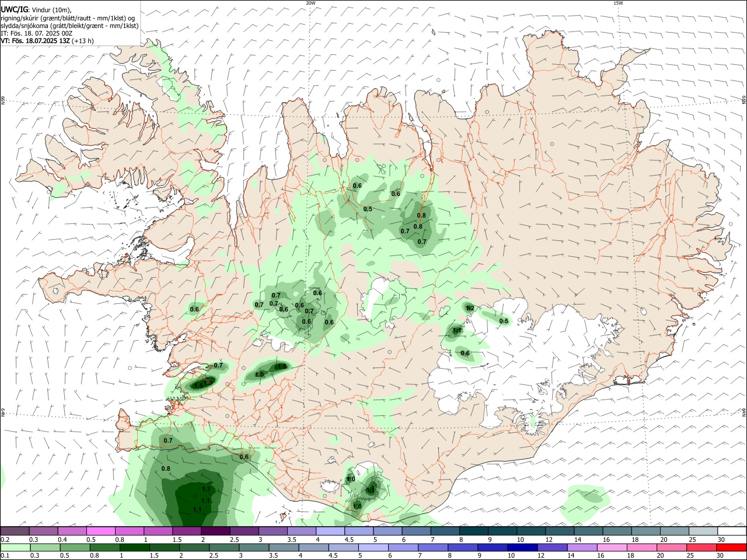This screenshot has height=560, width=747.
Task: Click the darkest purple 2–2.5 top-row swatch
Action: coord(215,531)
